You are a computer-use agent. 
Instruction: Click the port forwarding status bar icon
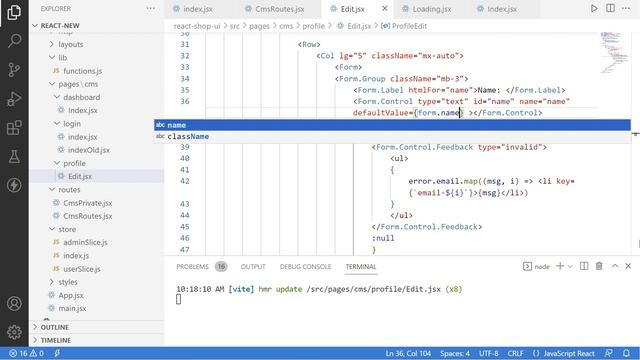point(57,353)
